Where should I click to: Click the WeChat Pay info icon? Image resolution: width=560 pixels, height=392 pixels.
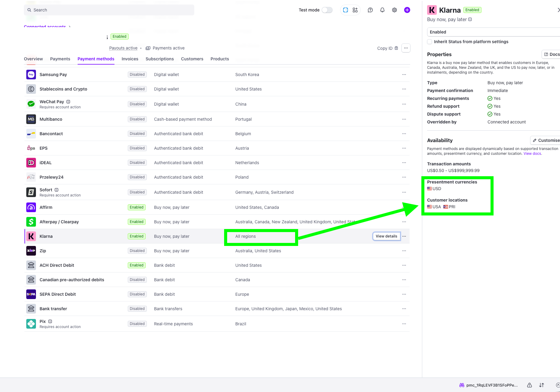coord(68,102)
